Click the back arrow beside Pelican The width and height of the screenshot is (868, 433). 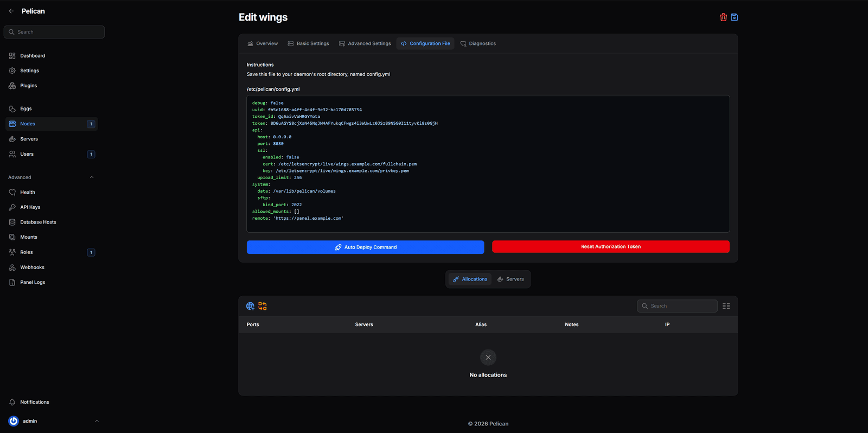pos(11,11)
